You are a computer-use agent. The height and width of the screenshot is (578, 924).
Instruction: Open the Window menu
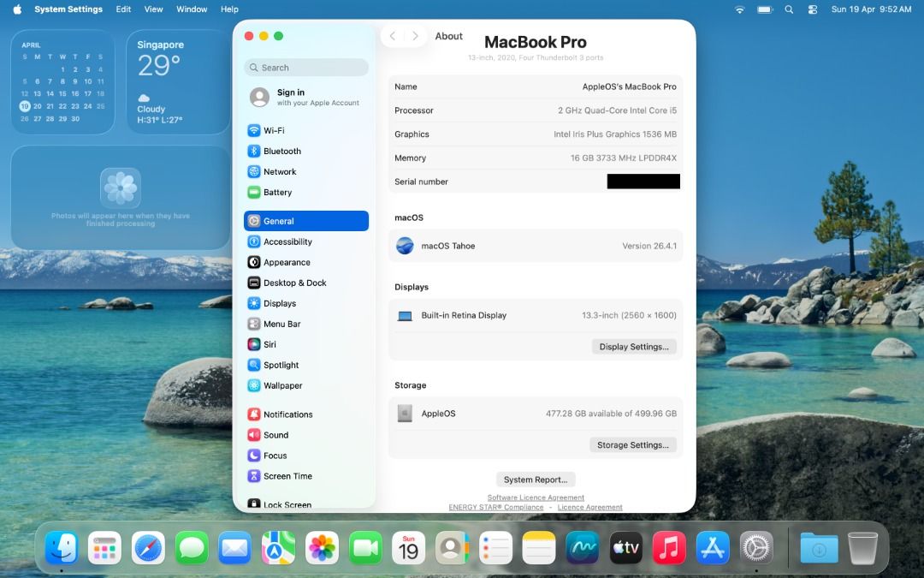point(192,9)
